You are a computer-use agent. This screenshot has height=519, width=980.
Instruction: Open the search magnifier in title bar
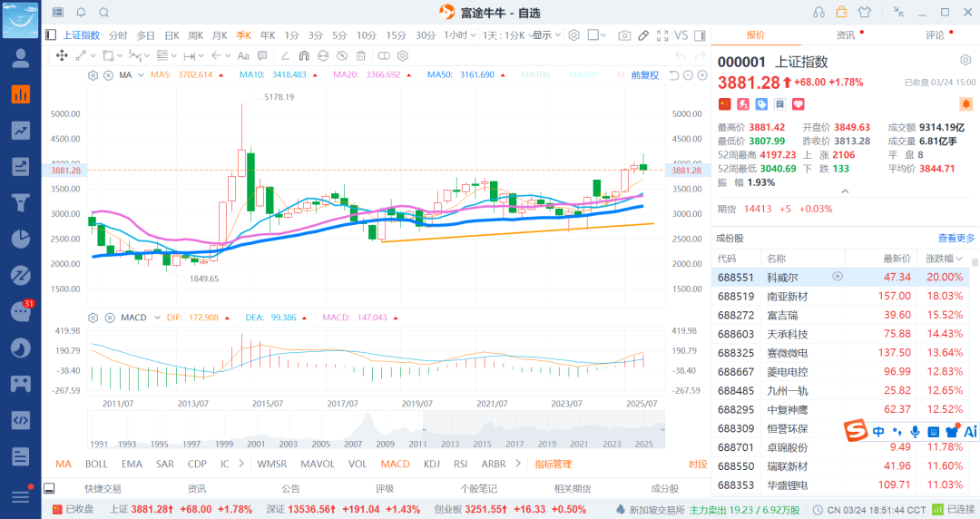pos(103,12)
